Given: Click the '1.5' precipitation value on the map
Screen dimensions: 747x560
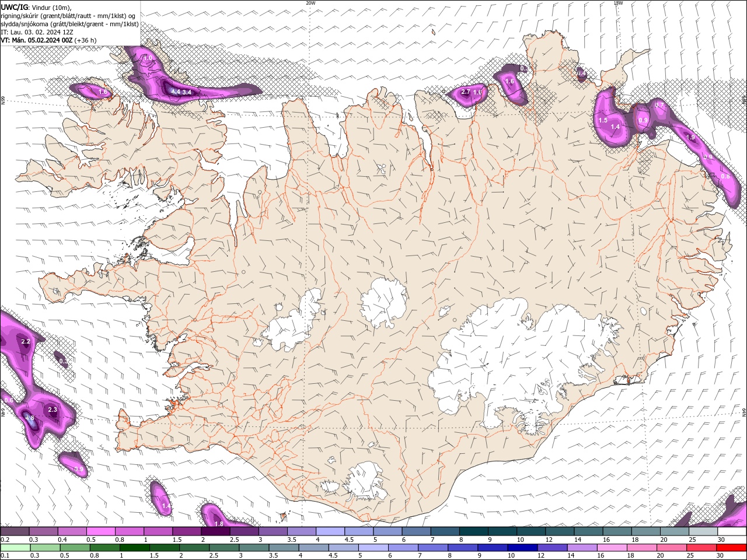Looking at the screenshot, I should [x=603, y=120].
